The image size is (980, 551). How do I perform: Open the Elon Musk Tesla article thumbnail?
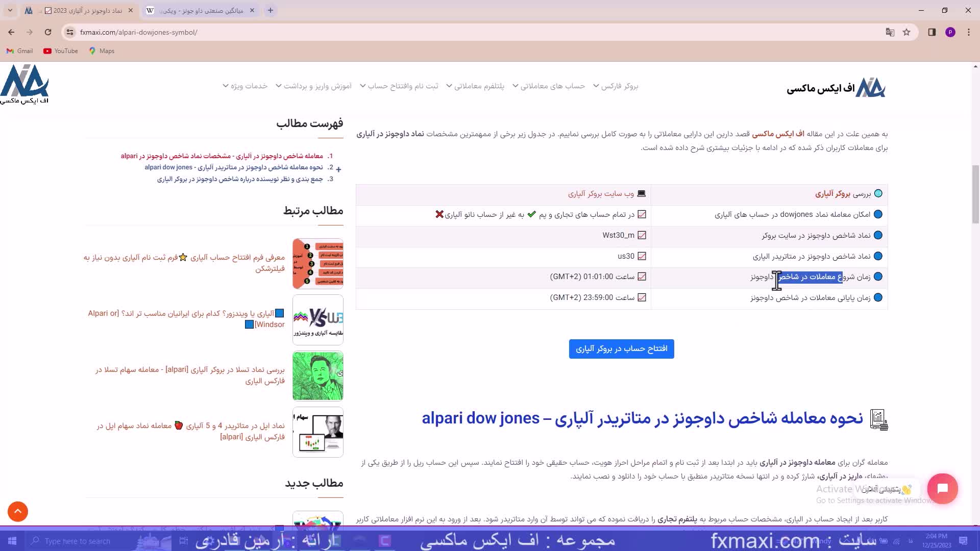click(317, 375)
